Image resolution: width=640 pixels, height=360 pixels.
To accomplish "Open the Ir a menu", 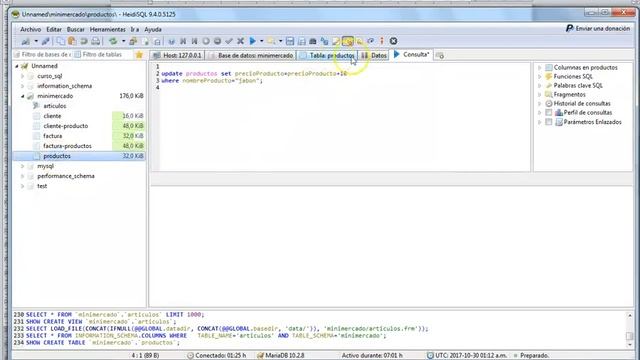I will 135,29.
